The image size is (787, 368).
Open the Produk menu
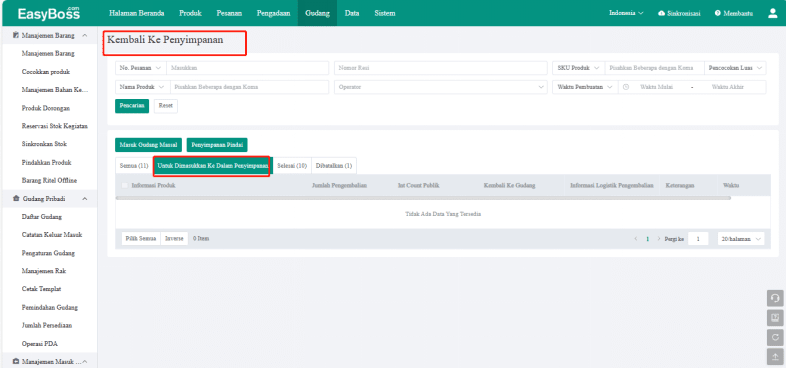(x=190, y=14)
